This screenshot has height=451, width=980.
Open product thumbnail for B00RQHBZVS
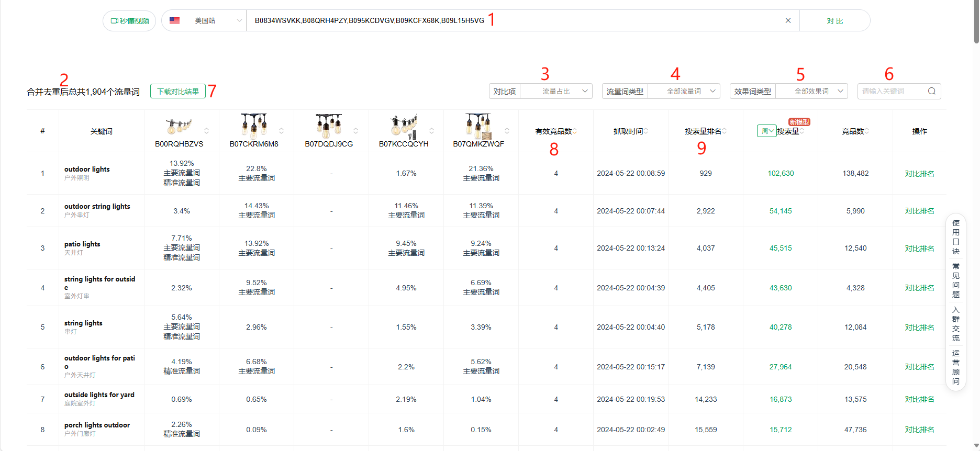pyautogui.click(x=179, y=126)
